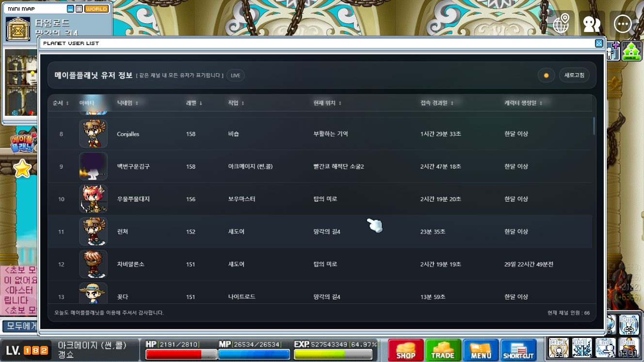Sort the list by 직업 column
This screenshot has height=362, width=644.
coord(236,103)
